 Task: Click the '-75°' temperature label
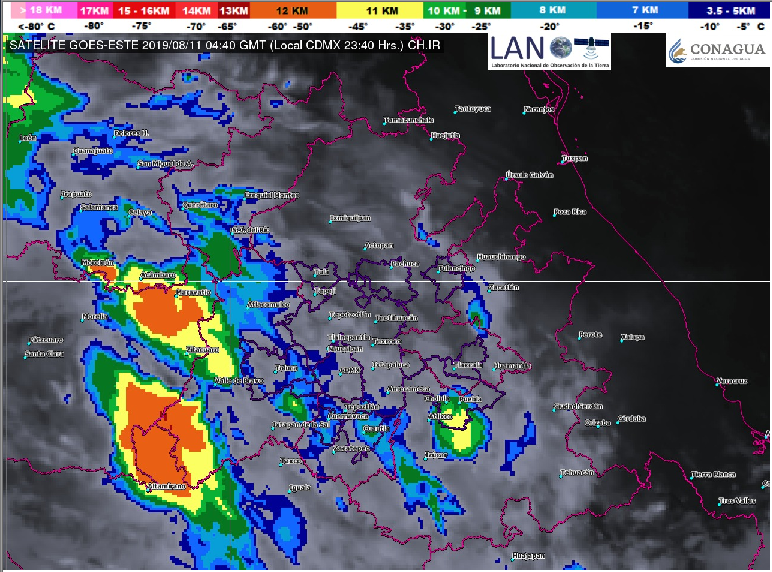(x=141, y=26)
